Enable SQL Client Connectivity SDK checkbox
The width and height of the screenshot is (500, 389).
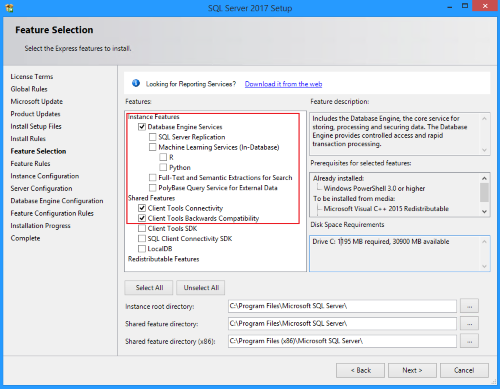142,238
